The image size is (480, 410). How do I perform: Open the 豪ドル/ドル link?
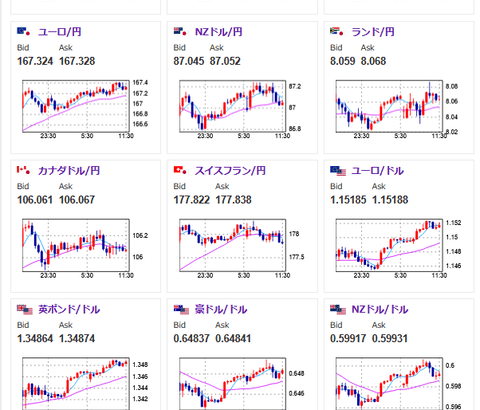point(221,309)
